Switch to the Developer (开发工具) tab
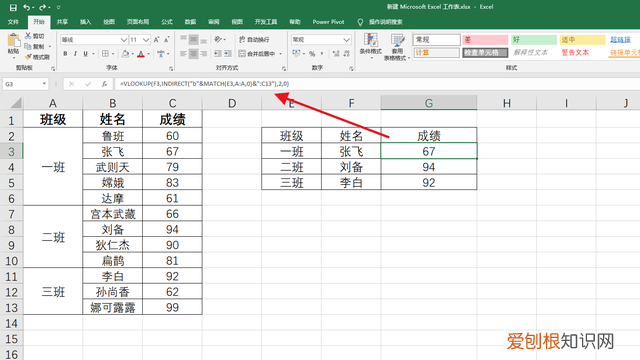Image resolution: width=640 pixels, height=360 pixels. click(266, 22)
